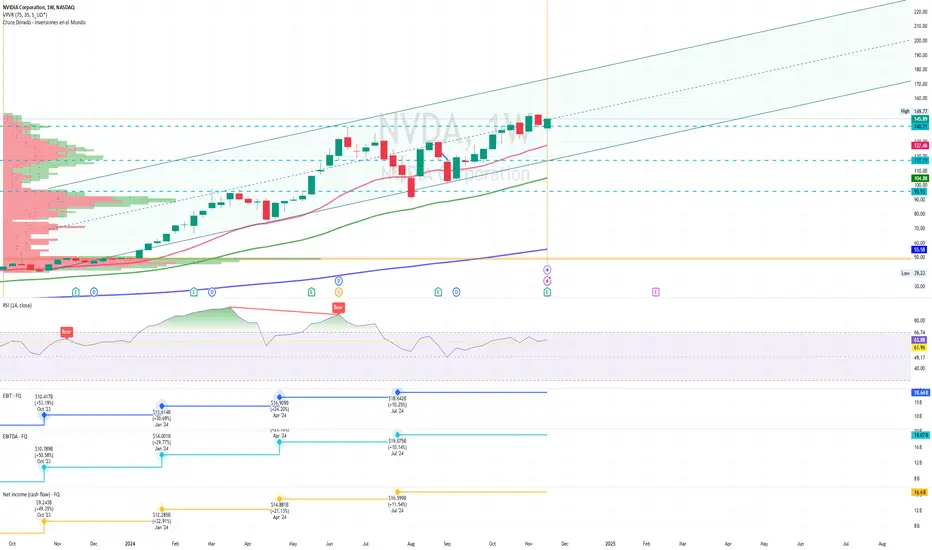The width and height of the screenshot is (932, 550).
Task: Click the Bear divergence label near June 2024 on RSI
Action: (338, 307)
